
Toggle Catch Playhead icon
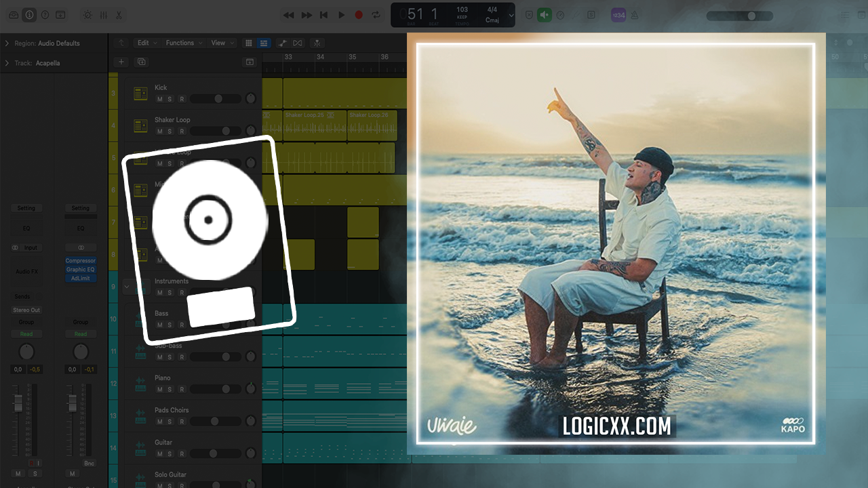tap(317, 43)
